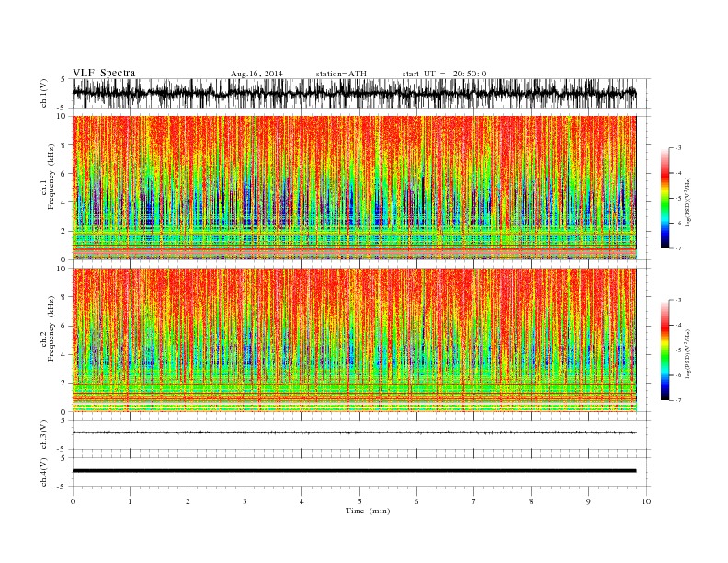Click the "4" kHz tick on ch.1 spectrogram
728x563 pixels.
click(x=64, y=202)
